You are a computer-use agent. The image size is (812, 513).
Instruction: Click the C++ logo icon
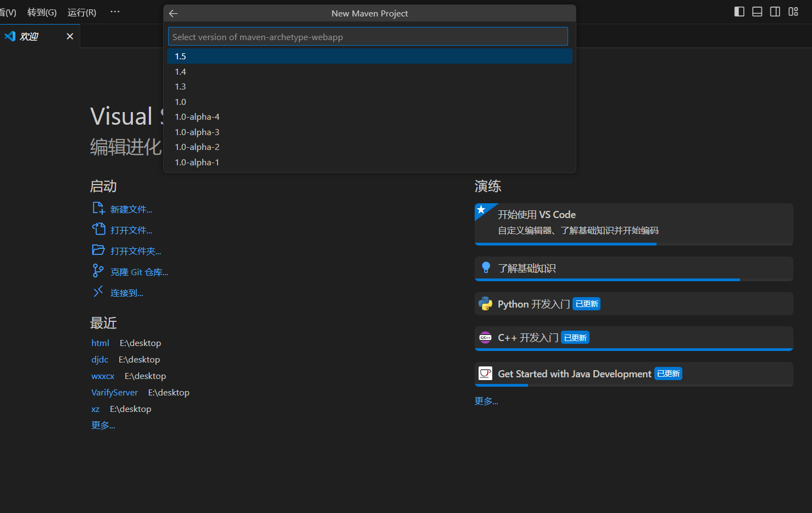click(485, 337)
